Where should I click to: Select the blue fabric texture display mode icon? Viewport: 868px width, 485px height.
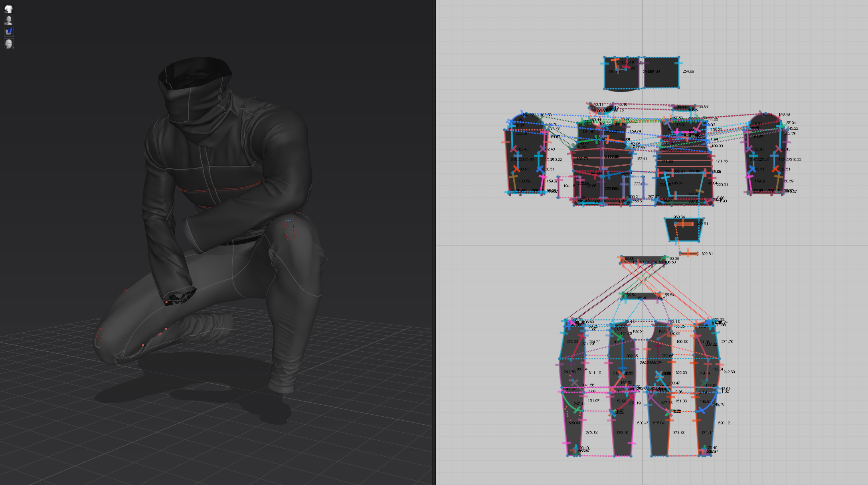click(9, 32)
